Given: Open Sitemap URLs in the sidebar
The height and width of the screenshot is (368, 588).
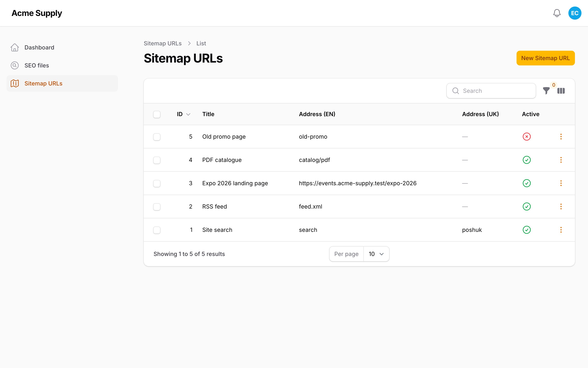Looking at the screenshot, I should pos(62,83).
